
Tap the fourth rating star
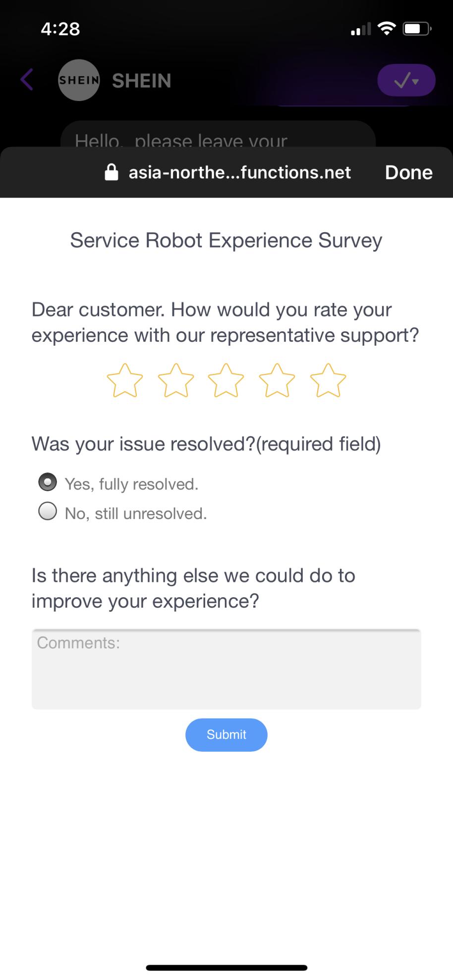(277, 381)
